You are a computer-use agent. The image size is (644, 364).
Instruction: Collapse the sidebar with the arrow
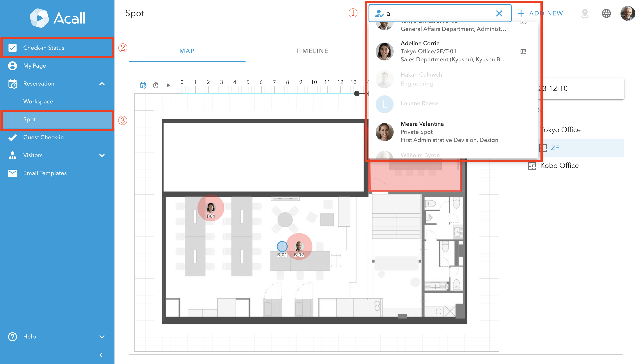tap(101, 355)
